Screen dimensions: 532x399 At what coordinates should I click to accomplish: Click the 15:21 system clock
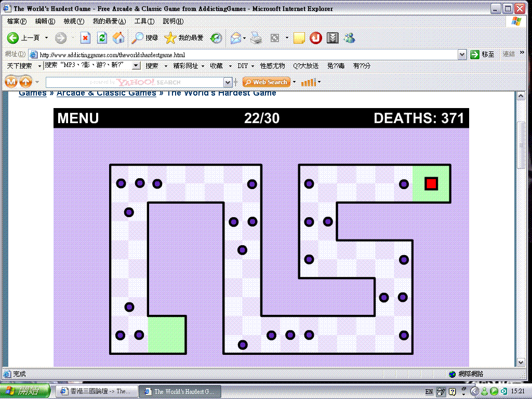(517, 391)
